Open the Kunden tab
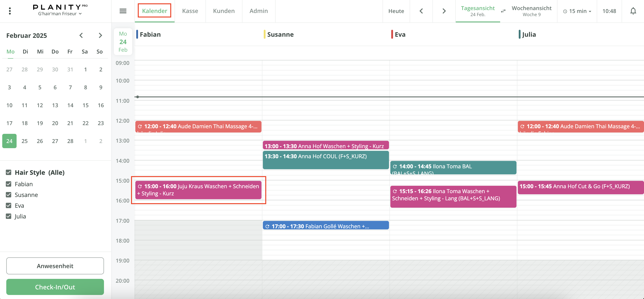This screenshot has height=299, width=644. [x=224, y=11]
